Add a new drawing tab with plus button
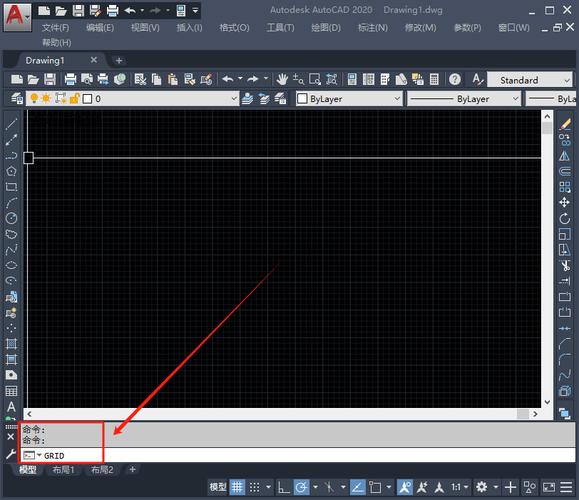The height and width of the screenshot is (500, 579). pos(119,60)
